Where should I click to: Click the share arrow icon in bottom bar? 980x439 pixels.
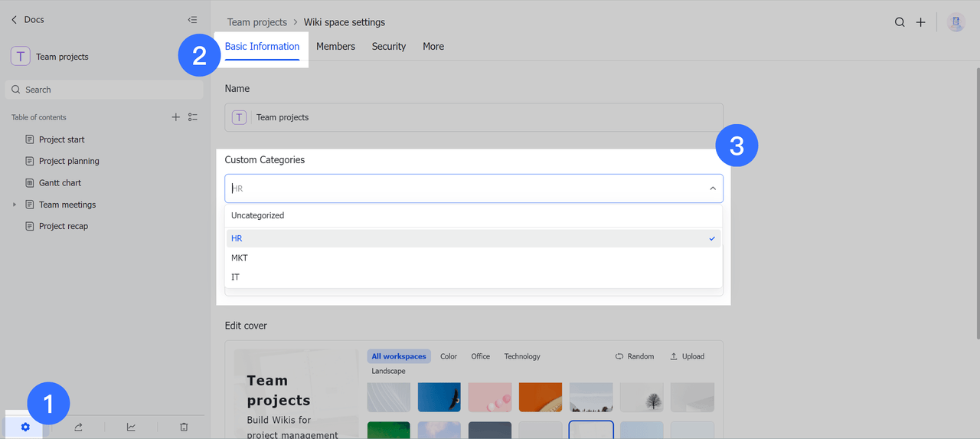pos(78,427)
